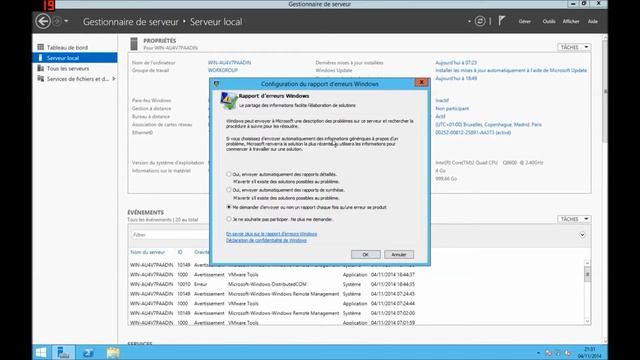Click the Filtrer input field in Événements
Screen dimensions: 640x360
coord(169,235)
